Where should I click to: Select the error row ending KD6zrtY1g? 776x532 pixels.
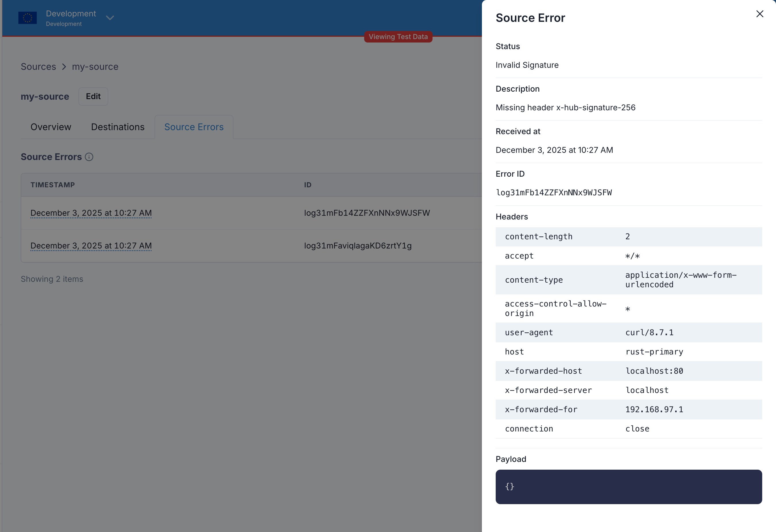pos(358,246)
